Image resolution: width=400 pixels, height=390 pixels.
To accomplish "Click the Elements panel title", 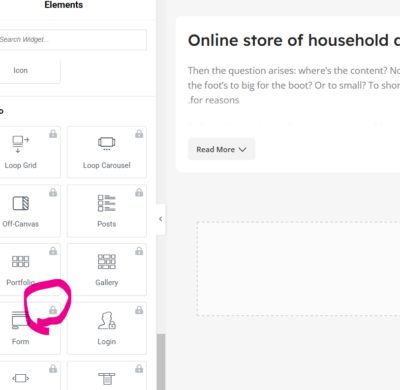I will [64, 5].
